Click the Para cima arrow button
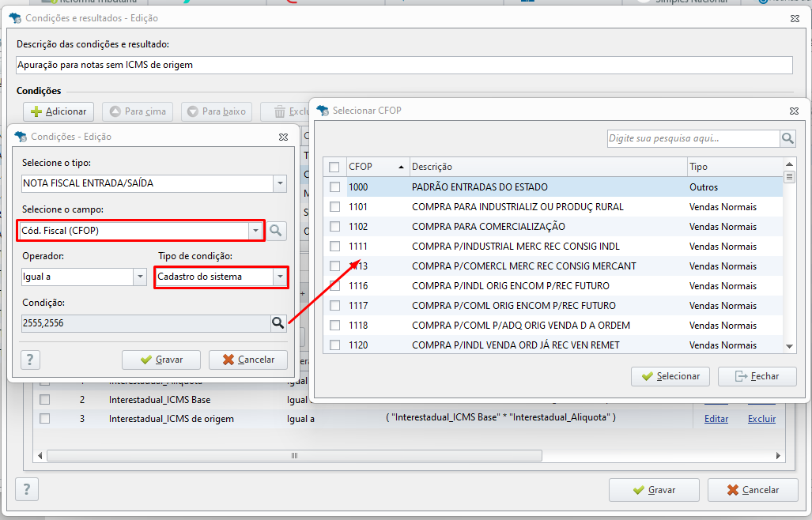The height and width of the screenshot is (520, 812). point(138,111)
